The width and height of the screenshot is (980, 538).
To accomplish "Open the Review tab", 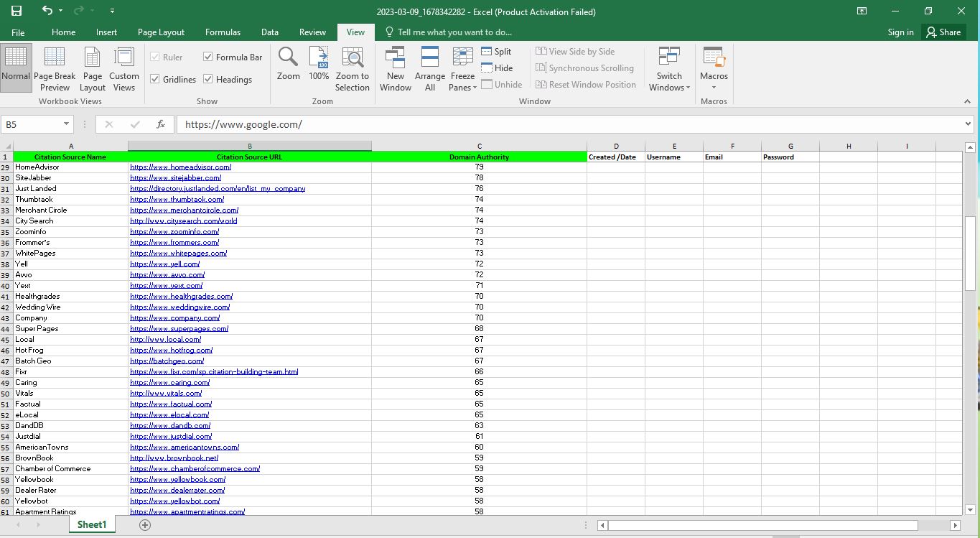I will (x=312, y=32).
